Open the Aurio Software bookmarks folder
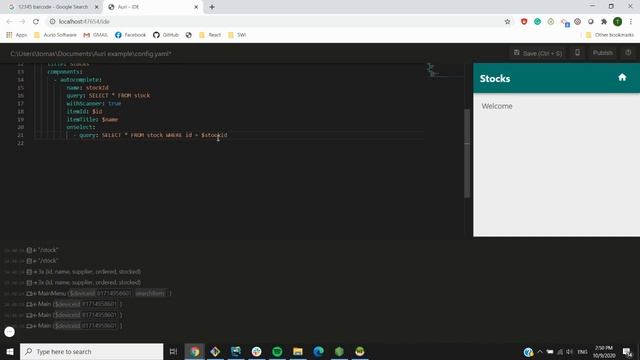Screen dimensions: 640x360 point(55,35)
